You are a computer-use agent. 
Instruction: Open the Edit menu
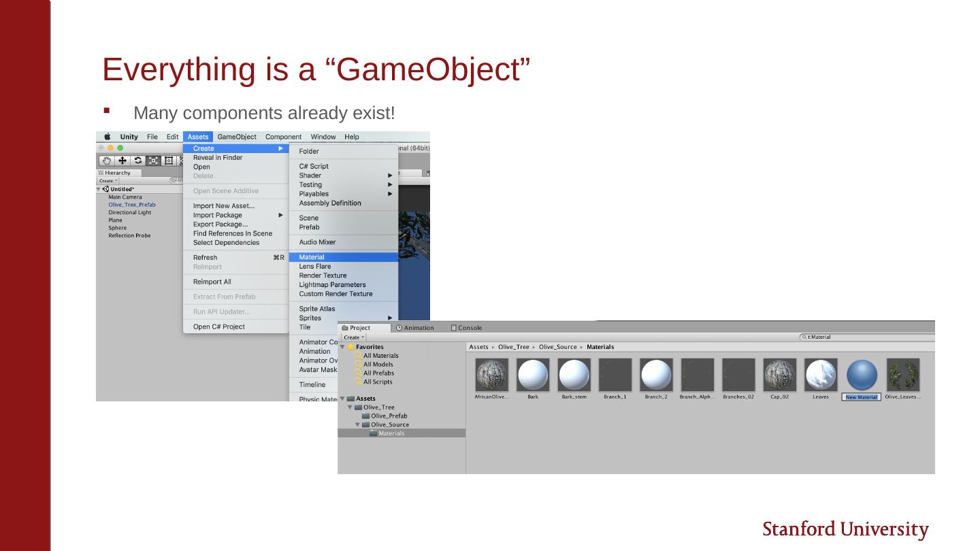click(x=173, y=137)
